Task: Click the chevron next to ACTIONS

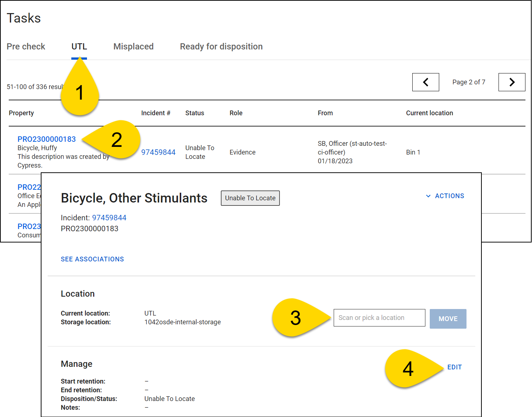Action: click(428, 196)
